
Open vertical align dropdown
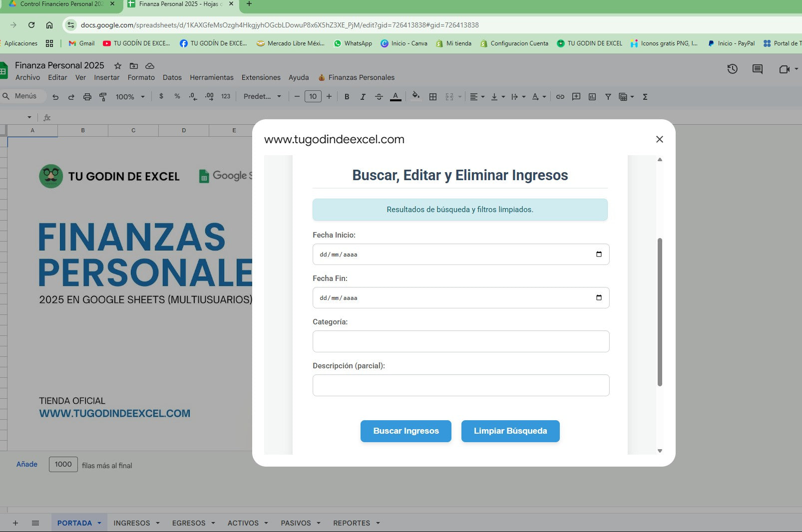(498, 97)
